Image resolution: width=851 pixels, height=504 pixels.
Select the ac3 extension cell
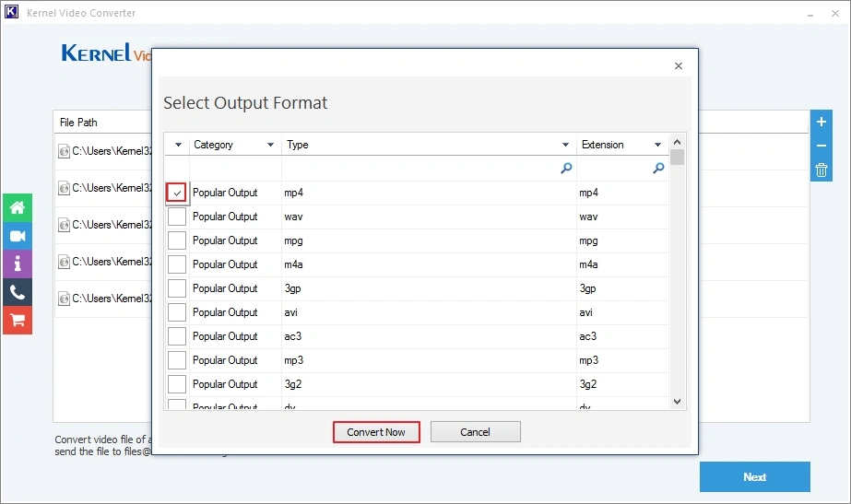point(622,335)
